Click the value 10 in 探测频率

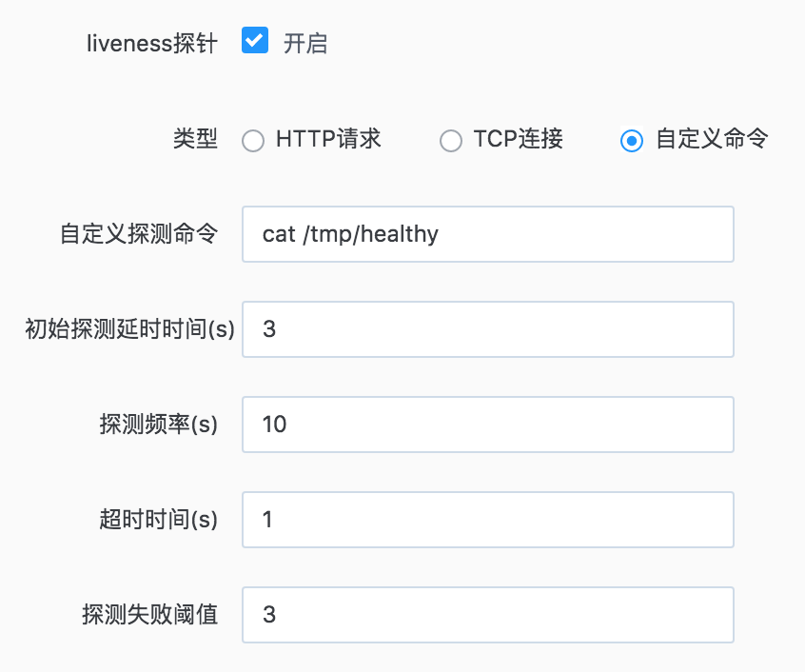click(274, 425)
